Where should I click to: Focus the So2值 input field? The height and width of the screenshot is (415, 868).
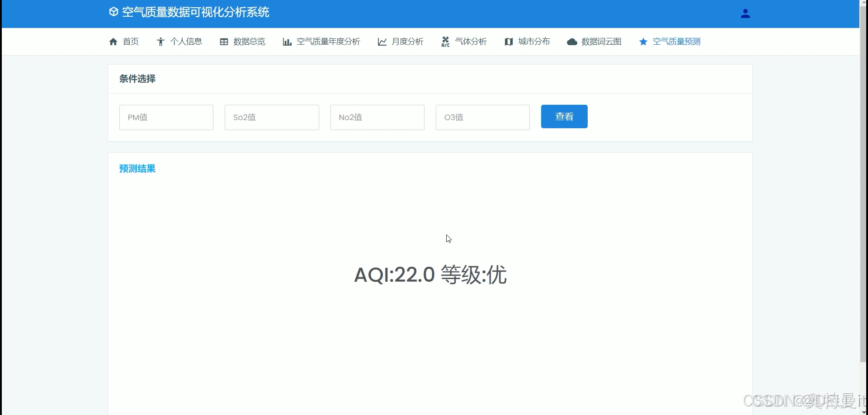tap(272, 117)
